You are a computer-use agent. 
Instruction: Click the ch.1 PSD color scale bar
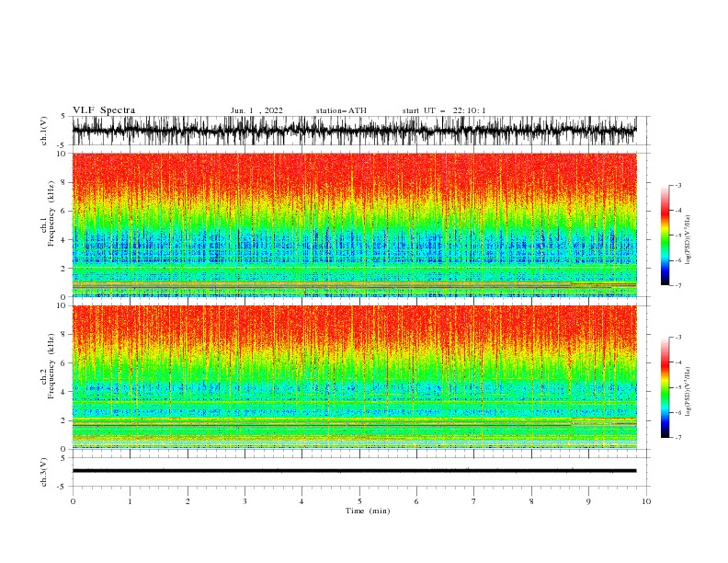tap(665, 236)
